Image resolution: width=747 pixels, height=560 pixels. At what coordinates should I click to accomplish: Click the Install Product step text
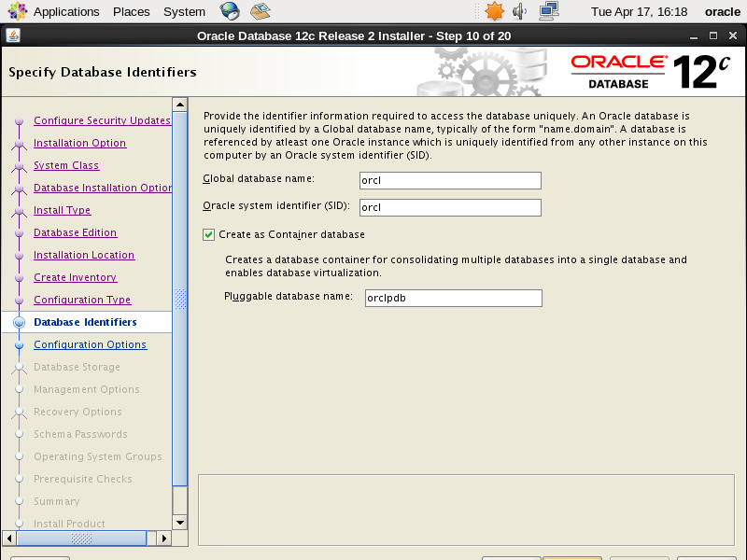click(x=69, y=524)
